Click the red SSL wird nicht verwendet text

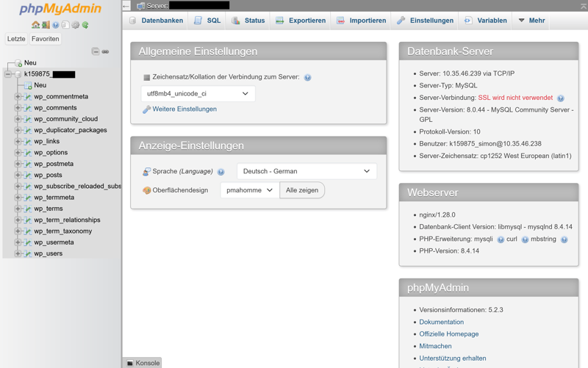[515, 98]
